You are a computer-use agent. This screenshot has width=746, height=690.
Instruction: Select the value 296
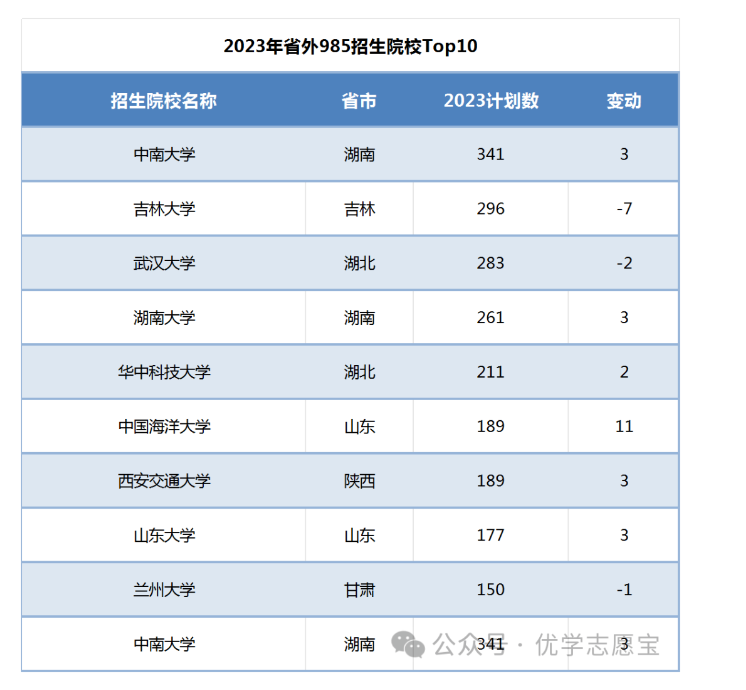click(491, 208)
